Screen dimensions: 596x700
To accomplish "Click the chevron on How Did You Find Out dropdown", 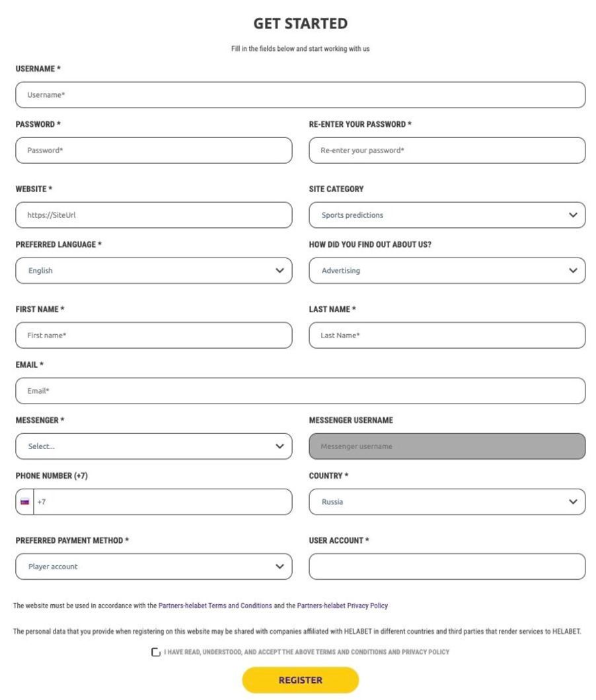I will pyautogui.click(x=572, y=270).
